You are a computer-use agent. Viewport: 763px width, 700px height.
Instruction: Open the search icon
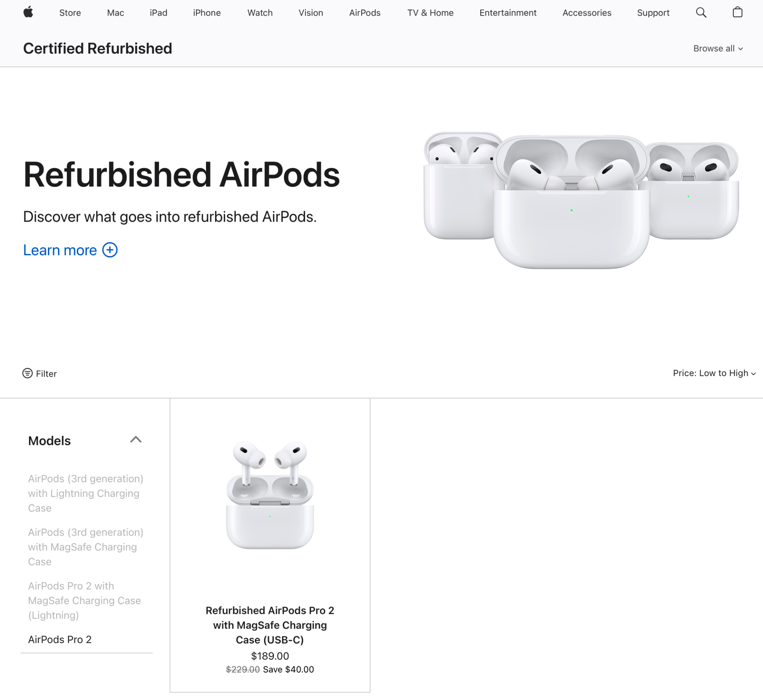click(x=701, y=13)
